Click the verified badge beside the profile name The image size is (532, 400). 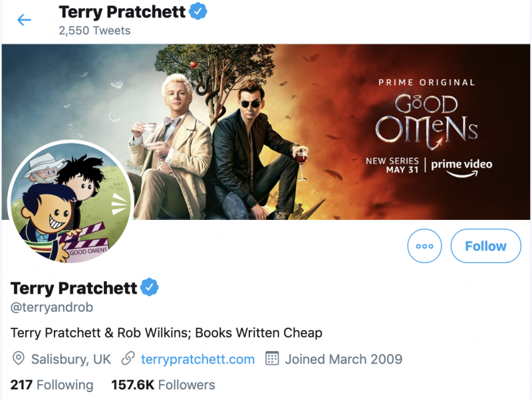pos(149,288)
